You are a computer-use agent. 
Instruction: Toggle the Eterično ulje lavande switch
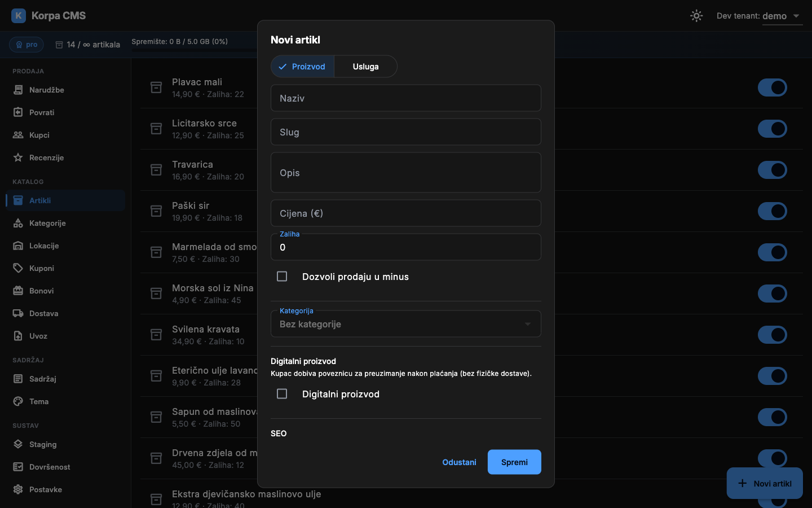(773, 376)
